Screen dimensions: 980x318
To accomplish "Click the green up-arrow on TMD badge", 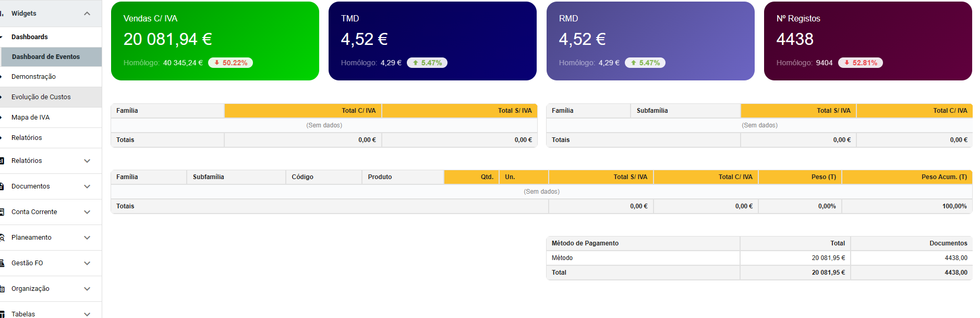I will coord(416,63).
